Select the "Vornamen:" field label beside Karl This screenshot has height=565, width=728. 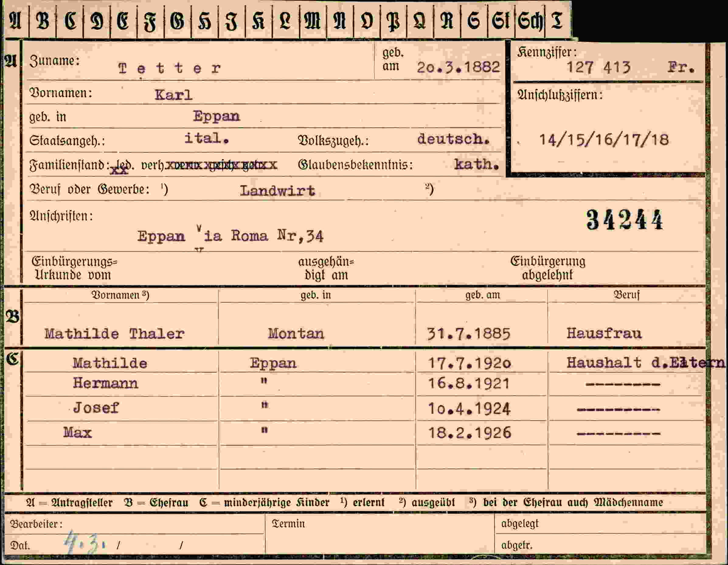coord(61,93)
